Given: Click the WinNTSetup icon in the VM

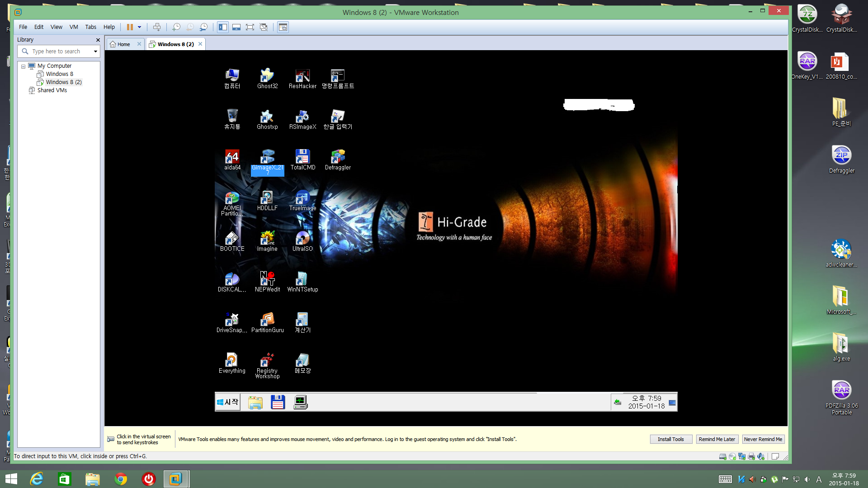Looking at the screenshot, I should pos(302,282).
